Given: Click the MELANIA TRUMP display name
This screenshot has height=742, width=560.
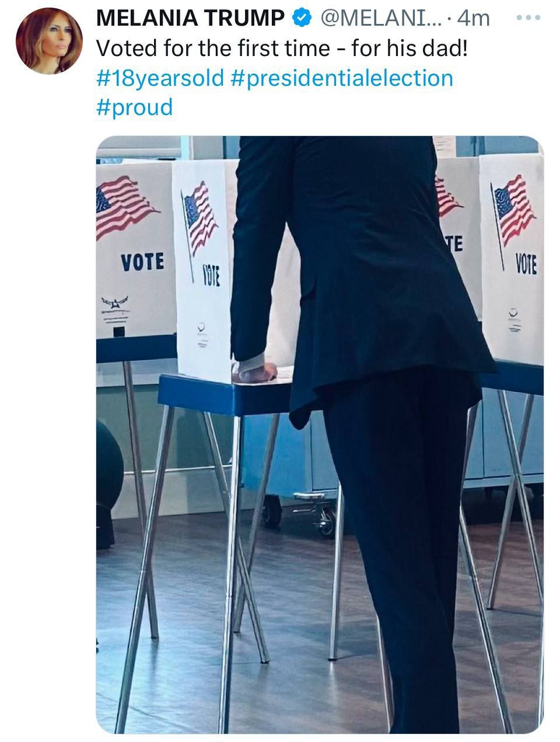Looking at the screenshot, I should click(190, 19).
